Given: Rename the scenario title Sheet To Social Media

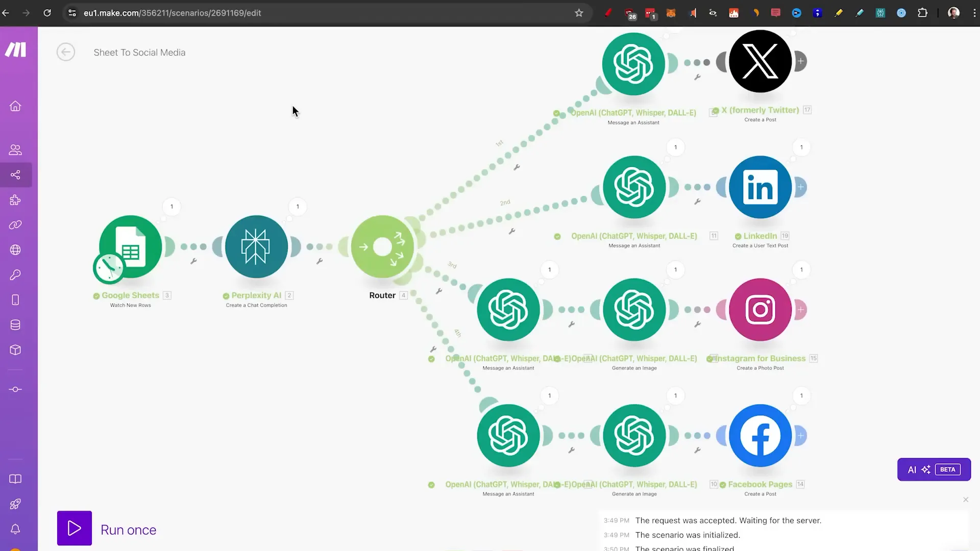Looking at the screenshot, I should (x=139, y=53).
